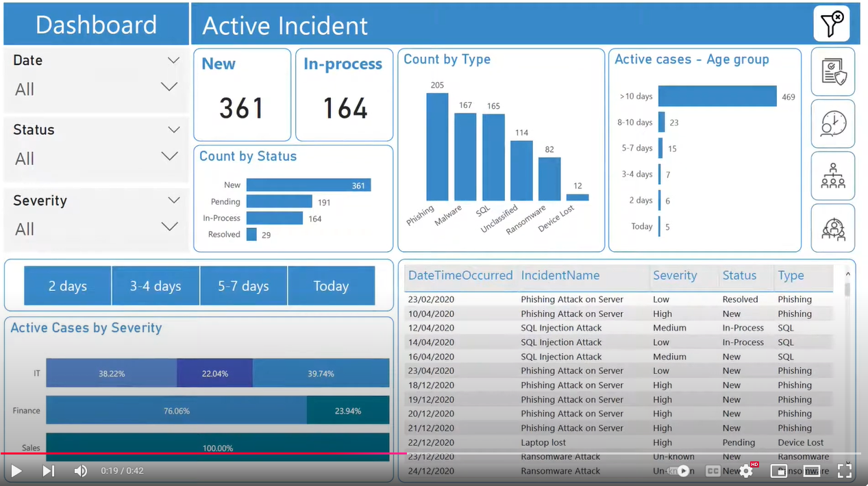Expand the Severity filter dropdown showing All

pyautogui.click(x=169, y=228)
